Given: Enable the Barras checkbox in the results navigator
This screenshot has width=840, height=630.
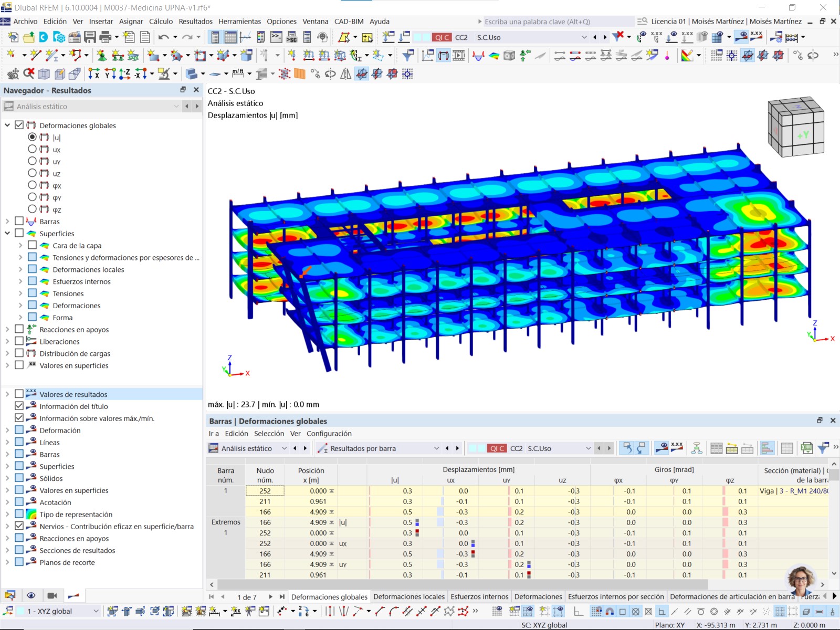Looking at the screenshot, I should (19, 221).
